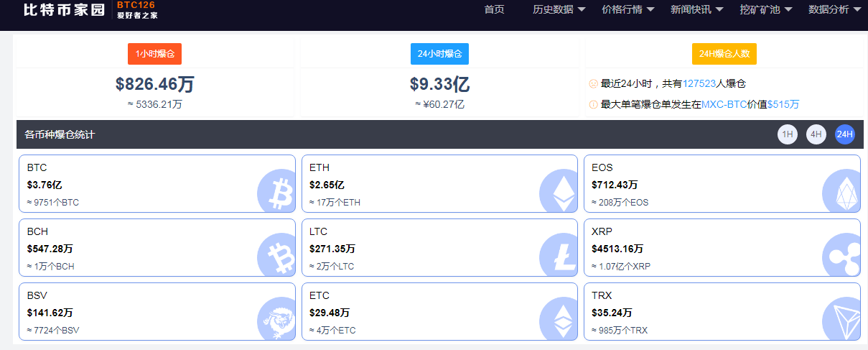The height and width of the screenshot is (350, 868).
Task: Click XRP amount $4513.16万
Action: point(617,249)
